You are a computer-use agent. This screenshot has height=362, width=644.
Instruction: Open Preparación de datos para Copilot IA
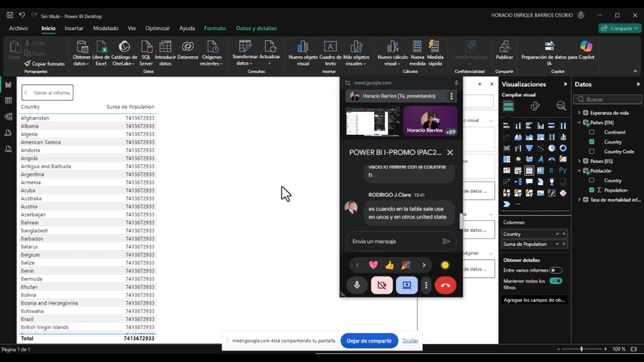coord(550,54)
